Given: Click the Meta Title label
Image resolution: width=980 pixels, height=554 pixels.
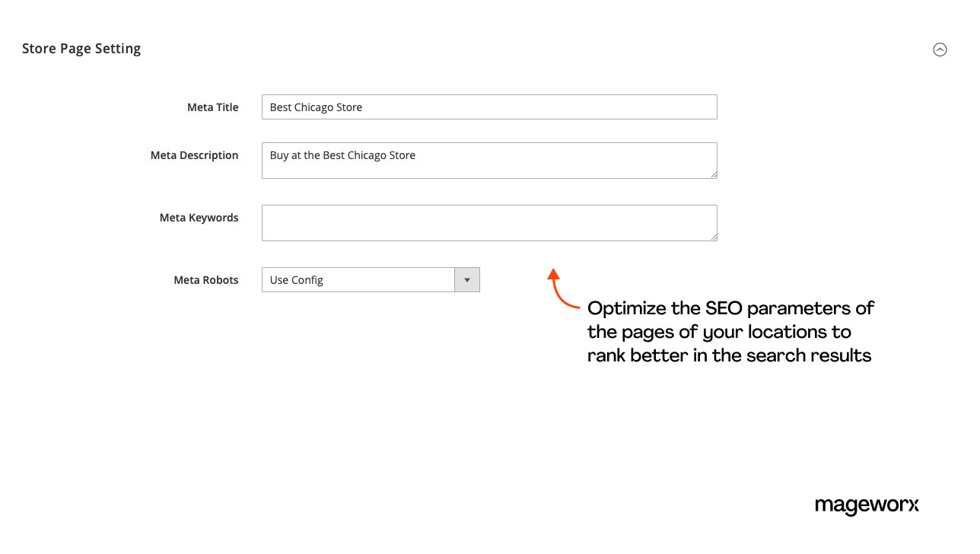Looking at the screenshot, I should (x=212, y=107).
